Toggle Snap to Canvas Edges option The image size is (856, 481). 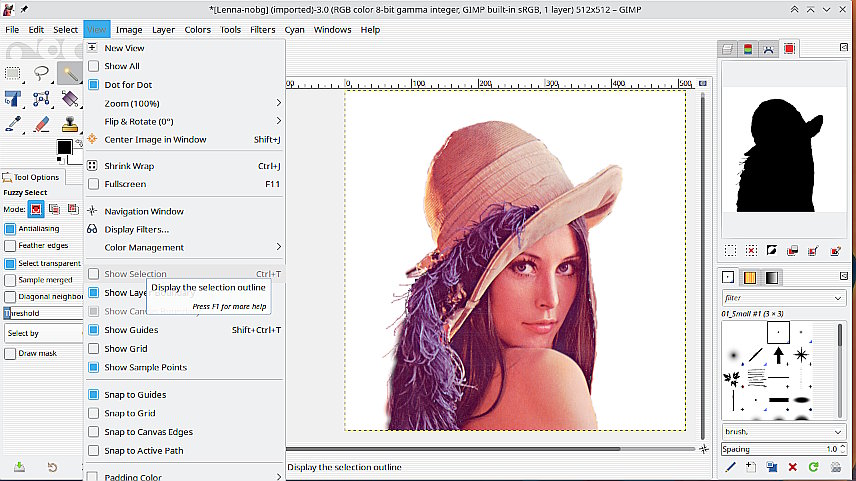94,432
